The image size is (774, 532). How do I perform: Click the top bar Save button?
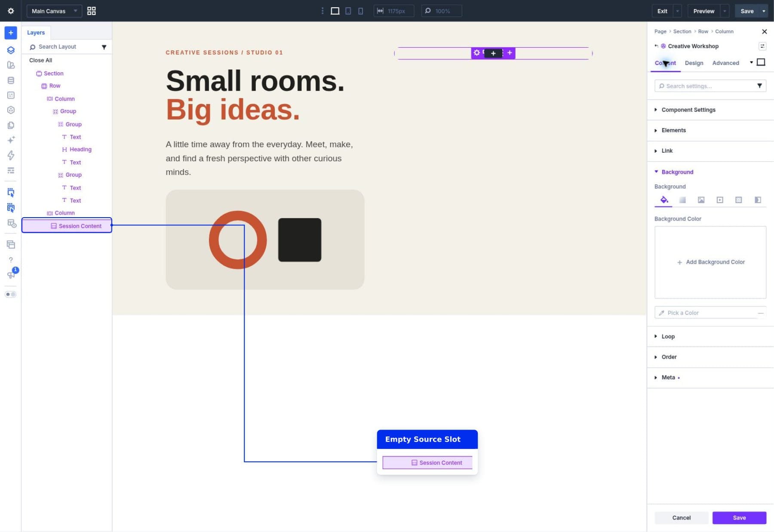(747, 11)
